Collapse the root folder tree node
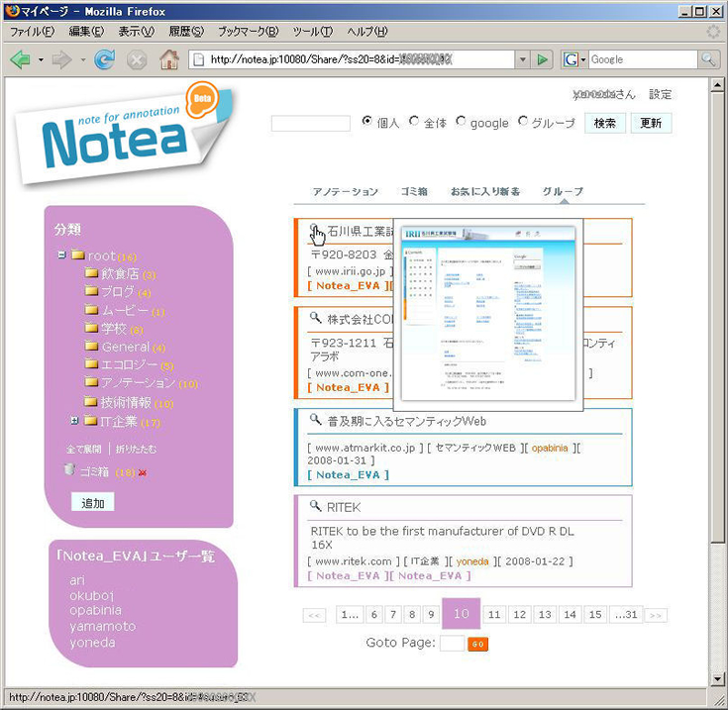 coord(62,254)
